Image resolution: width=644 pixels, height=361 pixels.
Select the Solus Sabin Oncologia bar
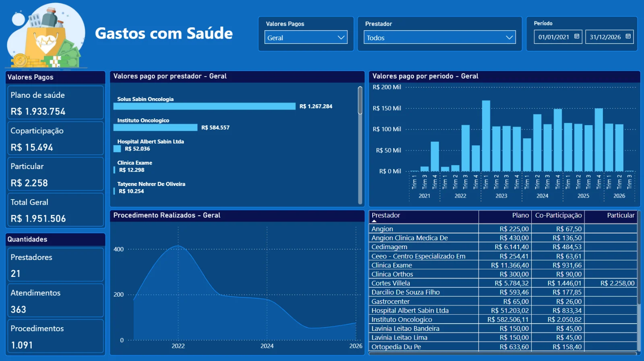click(x=204, y=106)
